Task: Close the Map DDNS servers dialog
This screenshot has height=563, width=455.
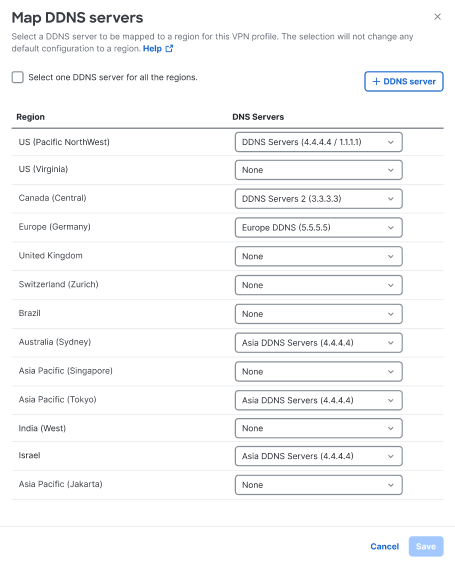Action: 437,17
